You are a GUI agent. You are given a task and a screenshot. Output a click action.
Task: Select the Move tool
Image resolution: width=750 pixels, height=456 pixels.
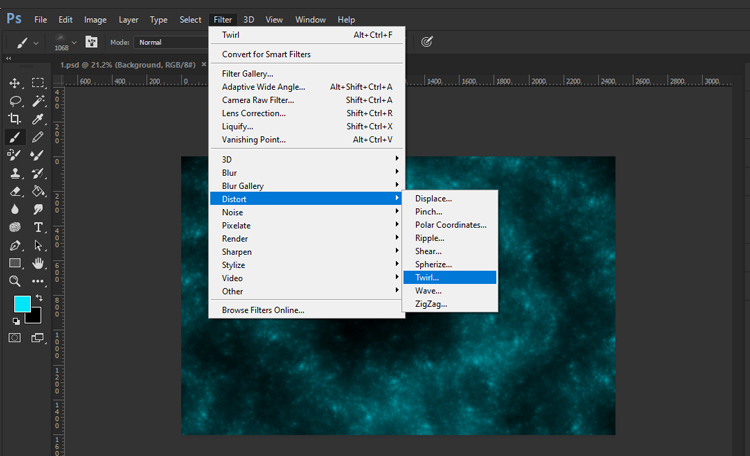[14, 83]
